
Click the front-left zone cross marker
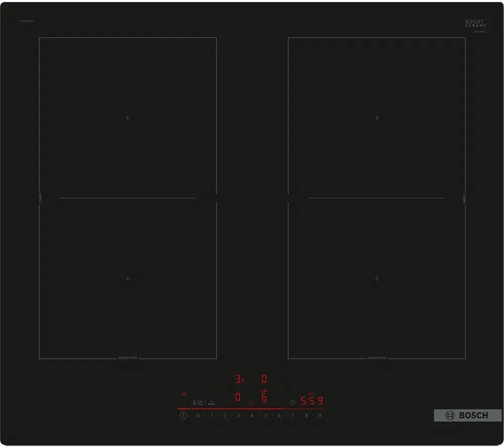point(128,278)
